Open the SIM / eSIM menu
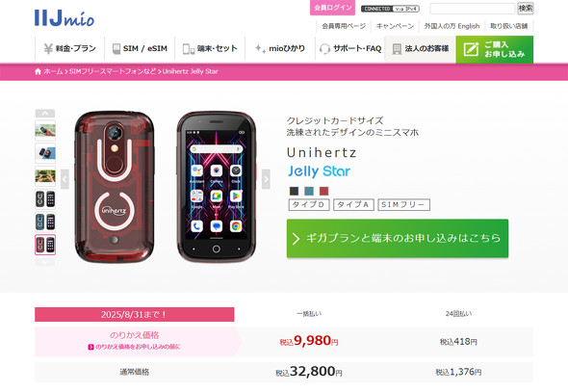 140,48
